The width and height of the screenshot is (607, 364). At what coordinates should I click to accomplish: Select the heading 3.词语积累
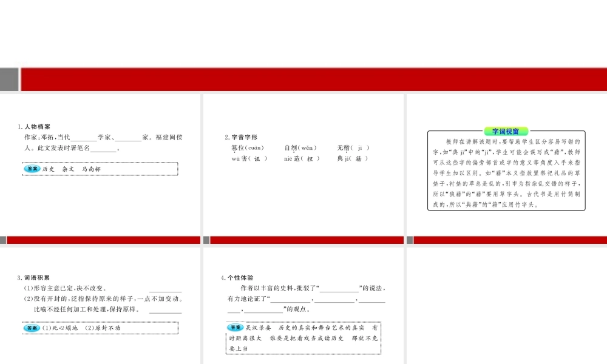pos(33,277)
